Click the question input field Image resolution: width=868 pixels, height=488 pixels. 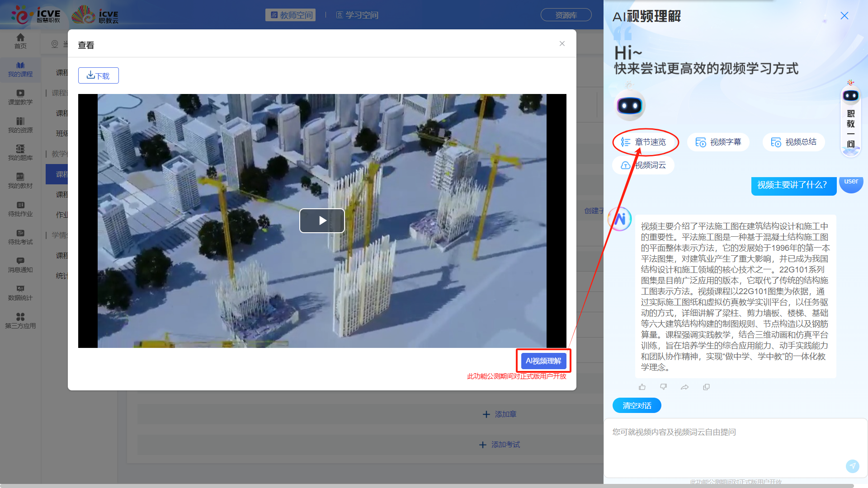[x=723, y=445]
